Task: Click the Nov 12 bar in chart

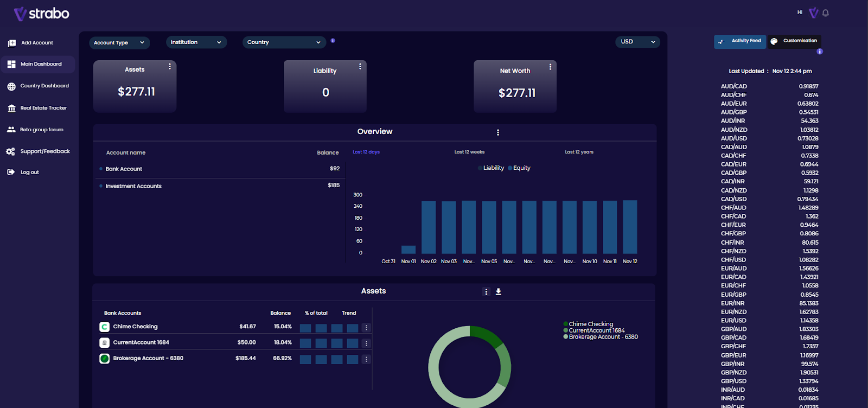Action: click(630, 227)
